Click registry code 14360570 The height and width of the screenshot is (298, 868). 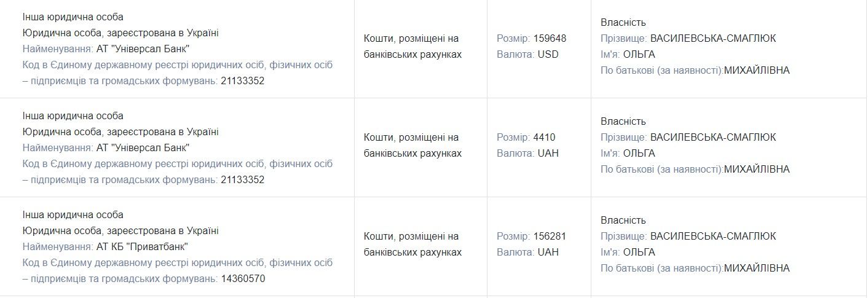tap(242, 279)
